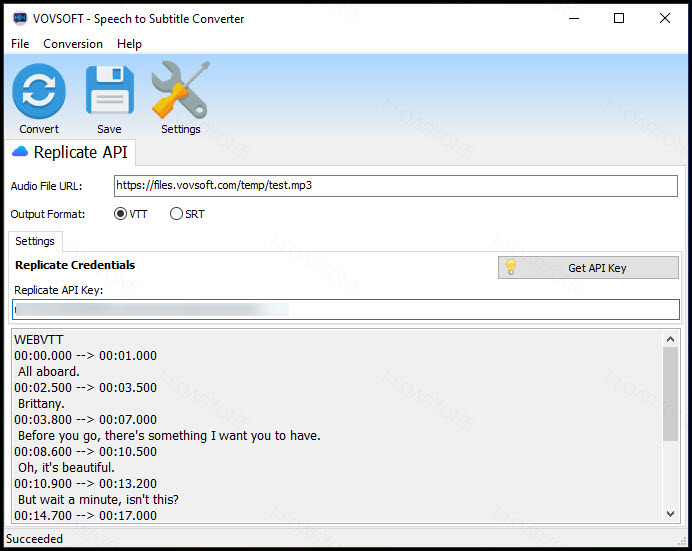692x551 pixels.
Task: Click the subtitle scrollbar up arrow
Action: (670, 339)
